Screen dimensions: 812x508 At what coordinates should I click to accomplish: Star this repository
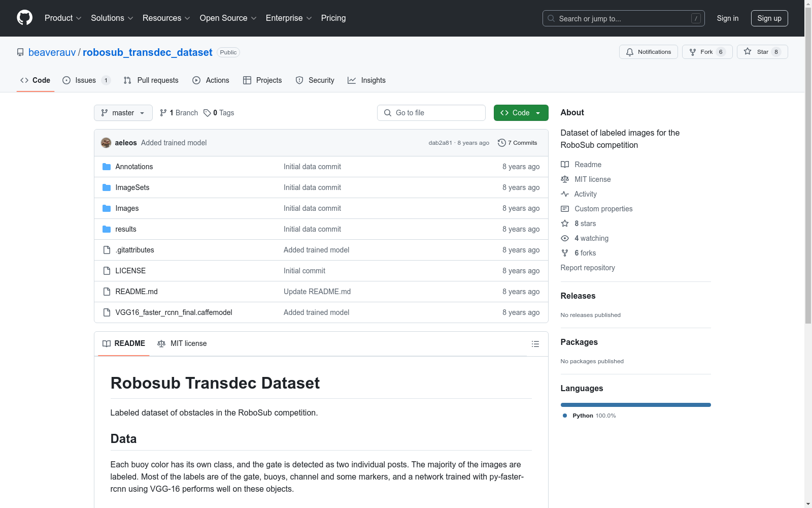[x=762, y=52]
